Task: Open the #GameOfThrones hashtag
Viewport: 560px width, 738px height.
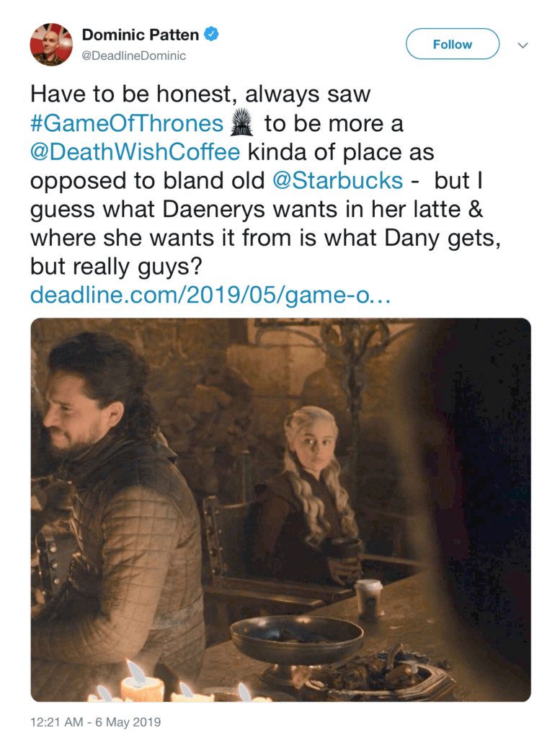Action: pos(127,123)
